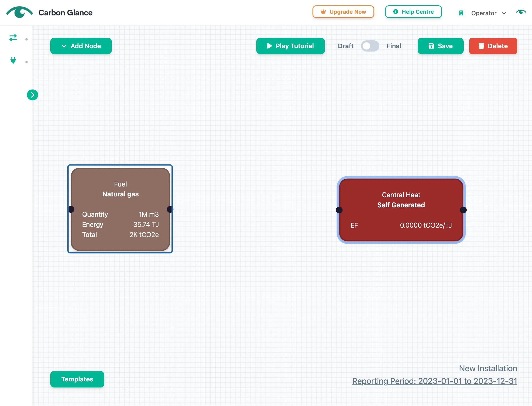
Task: Delete the installation with red button
Action: 493,46
